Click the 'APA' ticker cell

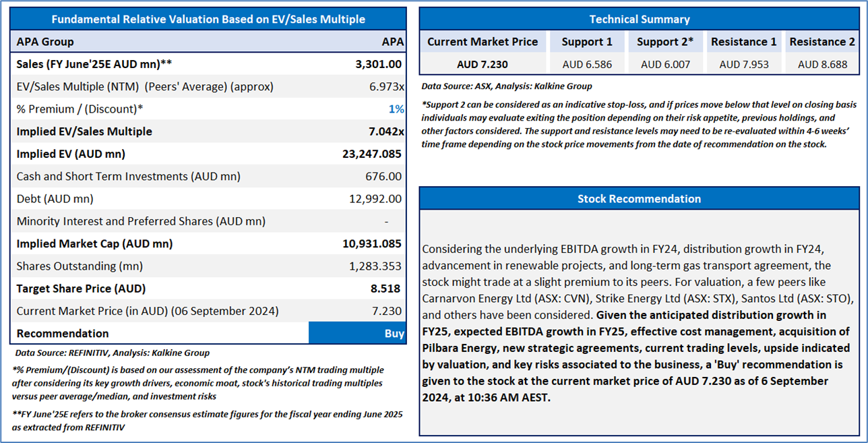392,42
